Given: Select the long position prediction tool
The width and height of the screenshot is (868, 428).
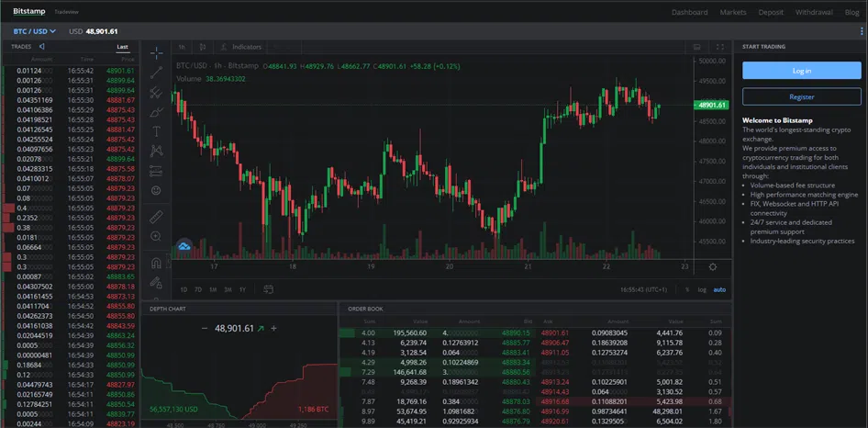Looking at the screenshot, I should click(x=157, y=171).
